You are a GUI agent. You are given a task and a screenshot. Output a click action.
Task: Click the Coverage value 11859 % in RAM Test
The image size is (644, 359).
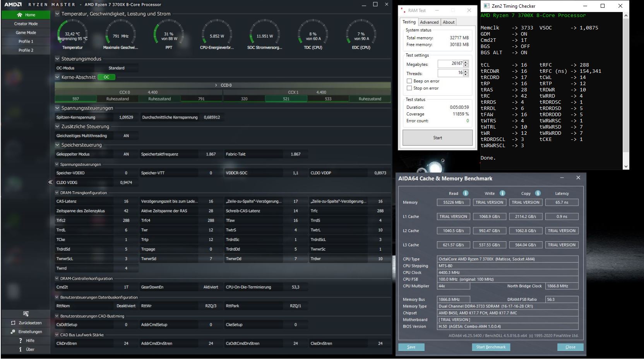coord(461,114)
